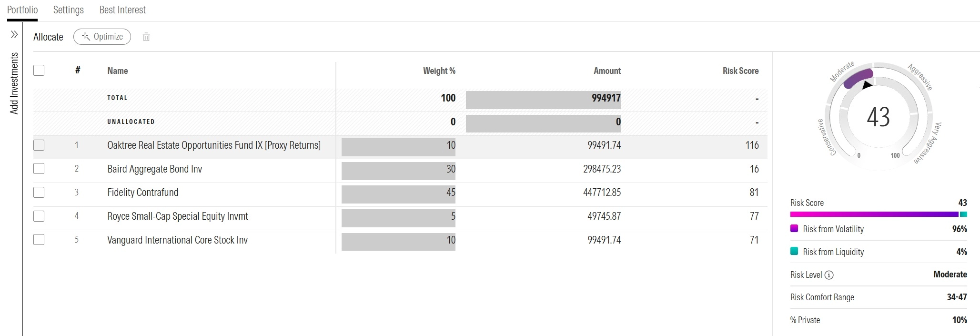Image resolution: width=980 pixels, height=336 pixels.
Task: Select Vanguard International Core Stock Inv name
Action: point(178,240)
